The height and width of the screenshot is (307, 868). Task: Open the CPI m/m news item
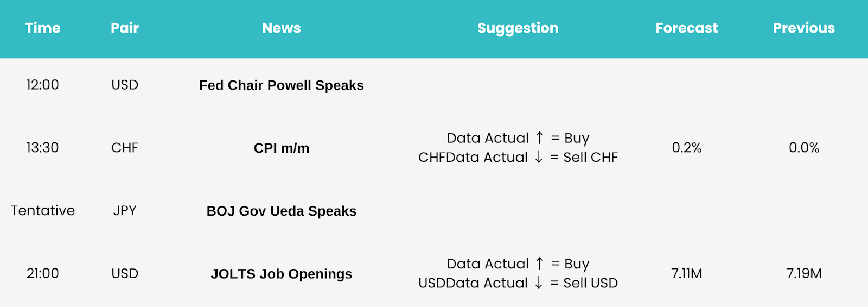282,148
